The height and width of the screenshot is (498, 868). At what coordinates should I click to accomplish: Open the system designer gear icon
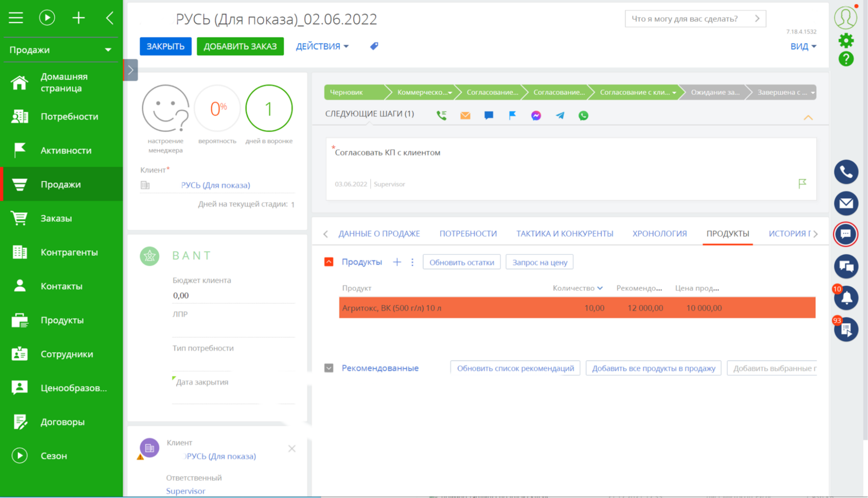tap(846, 40)
